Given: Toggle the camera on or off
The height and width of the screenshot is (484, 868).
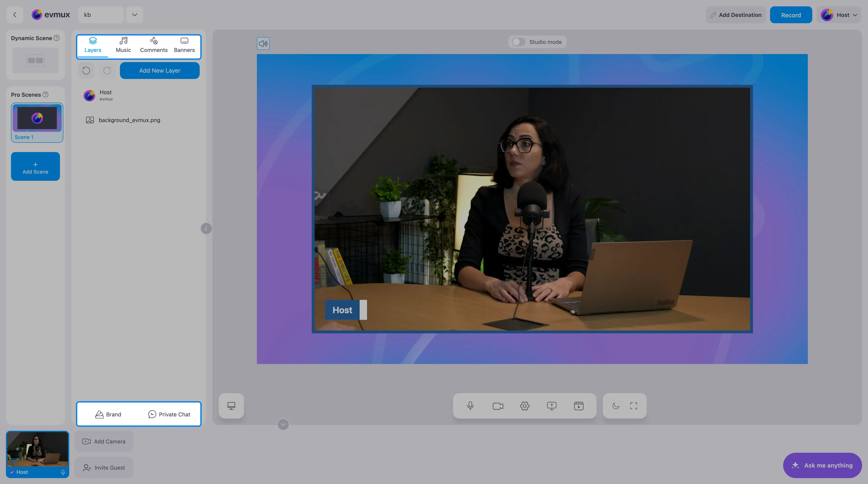Looking at the screenshot, I should point(498,406).
